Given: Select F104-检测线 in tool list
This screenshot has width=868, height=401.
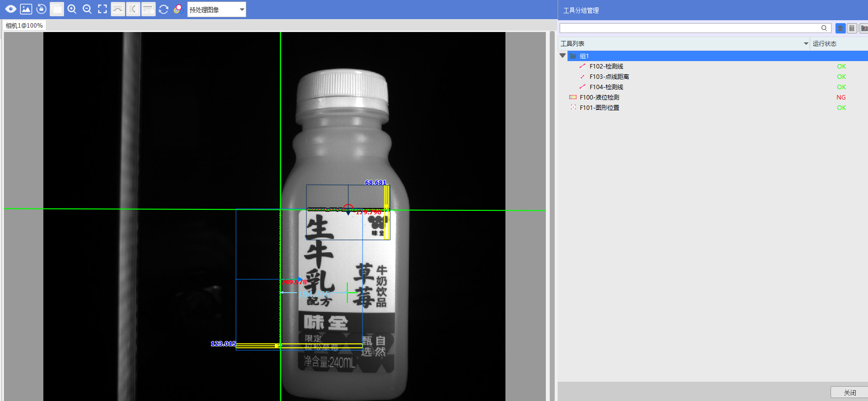Looking at the screenshot, I should click(x=606, y=87).
